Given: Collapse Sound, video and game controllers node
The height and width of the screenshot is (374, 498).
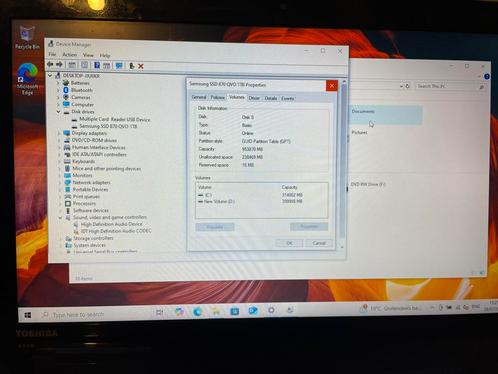Looking at the screenshot, I should 60,217.
